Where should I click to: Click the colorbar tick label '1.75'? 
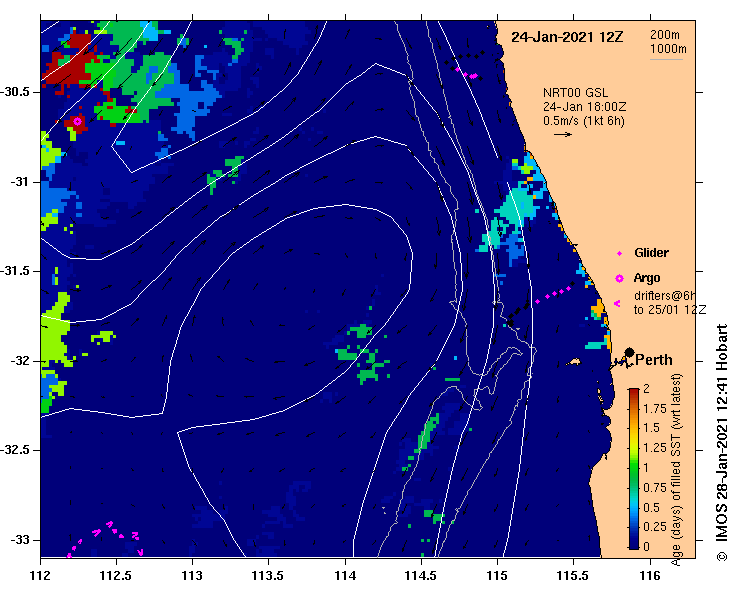pyautogui.click(x=655, y=409)
